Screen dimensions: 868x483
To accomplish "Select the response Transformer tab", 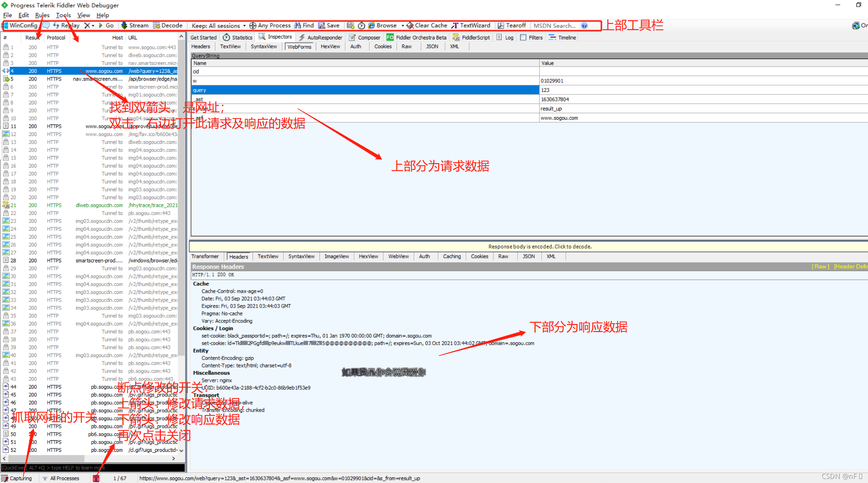I will click(x=205, y=256).
